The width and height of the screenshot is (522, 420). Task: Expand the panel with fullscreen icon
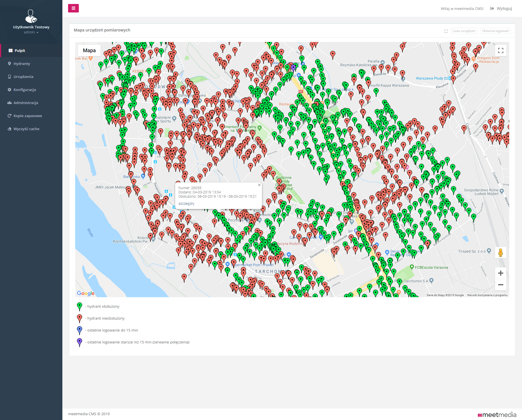coord(446,31)
